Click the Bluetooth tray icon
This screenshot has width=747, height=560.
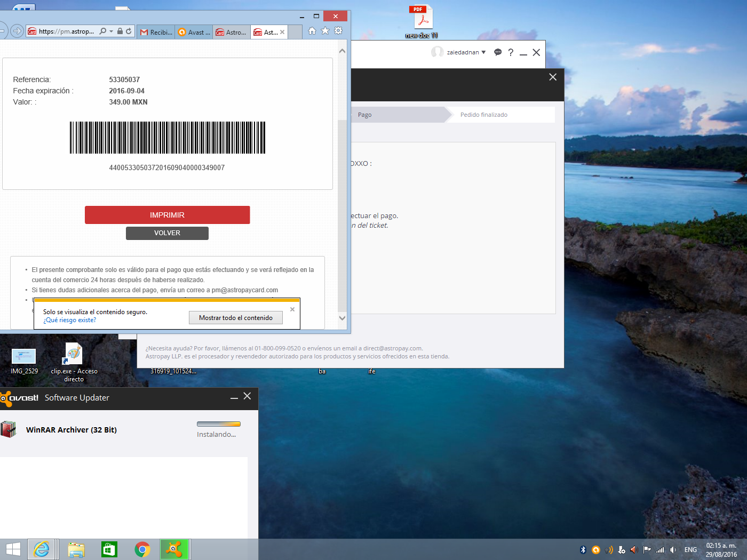(583, 550)
